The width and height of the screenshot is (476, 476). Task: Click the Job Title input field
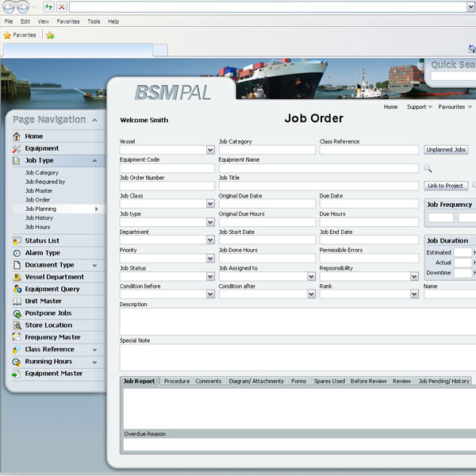tap(318, 186)
